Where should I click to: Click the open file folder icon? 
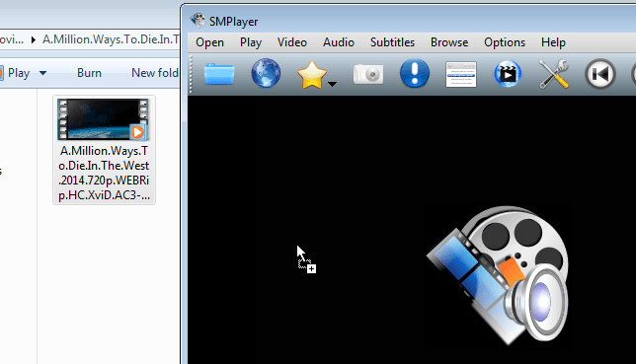pyautogui.click(x=219, y=74)
